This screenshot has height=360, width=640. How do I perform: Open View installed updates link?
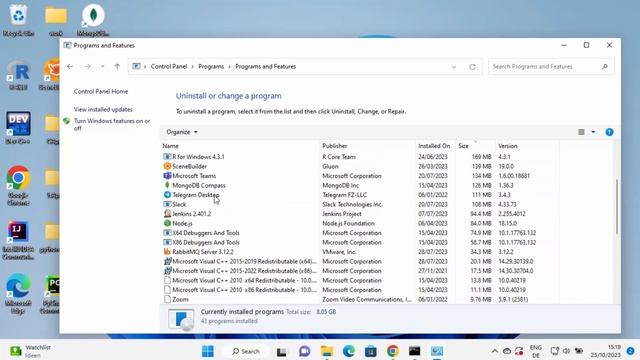[x=103, y=109]
